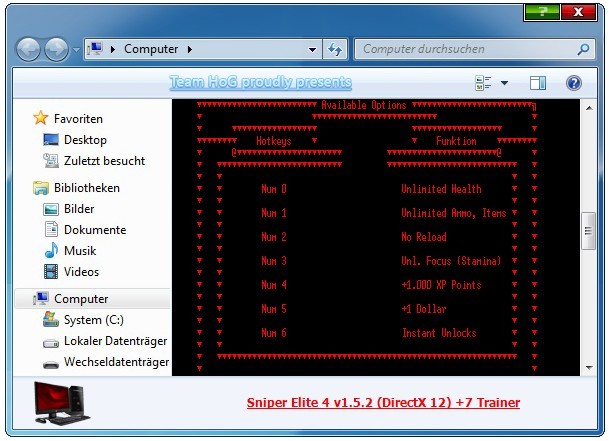Click the Bibliotheken folder icon
The image size is (609, 441).
[41, 188]
